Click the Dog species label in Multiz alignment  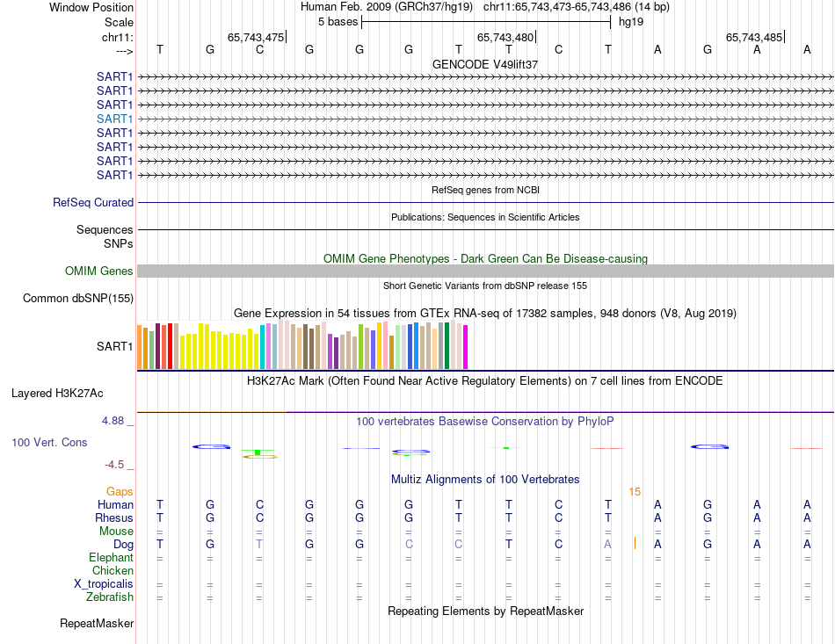(x=123, y=544)
